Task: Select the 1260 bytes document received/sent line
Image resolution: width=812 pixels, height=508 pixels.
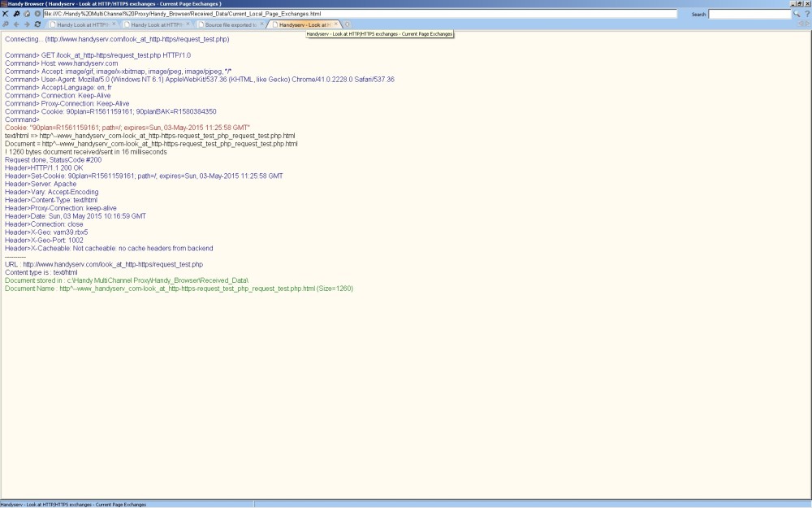Action: click(86, 153)
